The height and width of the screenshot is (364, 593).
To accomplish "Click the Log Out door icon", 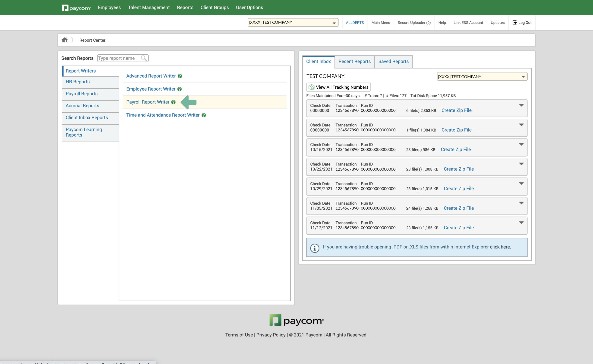I will [514, 23].
